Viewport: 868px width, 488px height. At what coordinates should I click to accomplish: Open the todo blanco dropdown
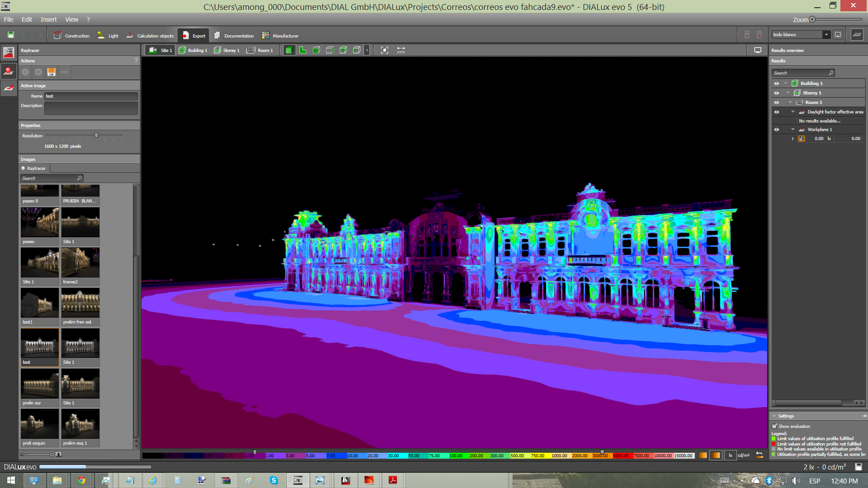coord(826,35)
